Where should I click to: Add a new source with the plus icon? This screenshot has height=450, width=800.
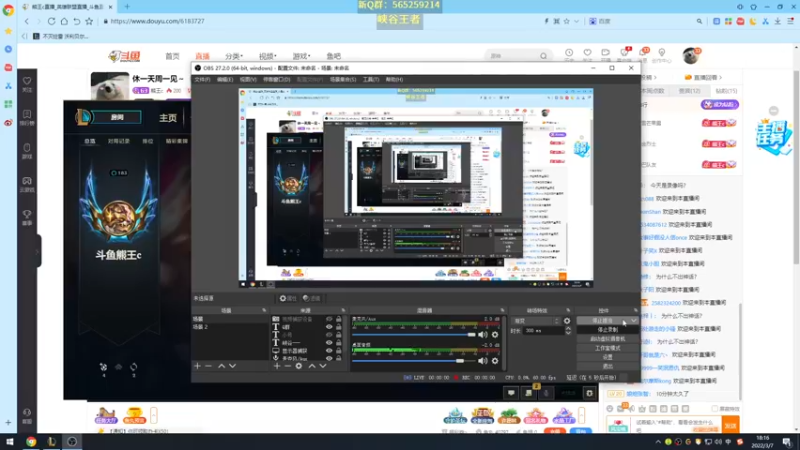pyautogui.click(x=277, y=366)
